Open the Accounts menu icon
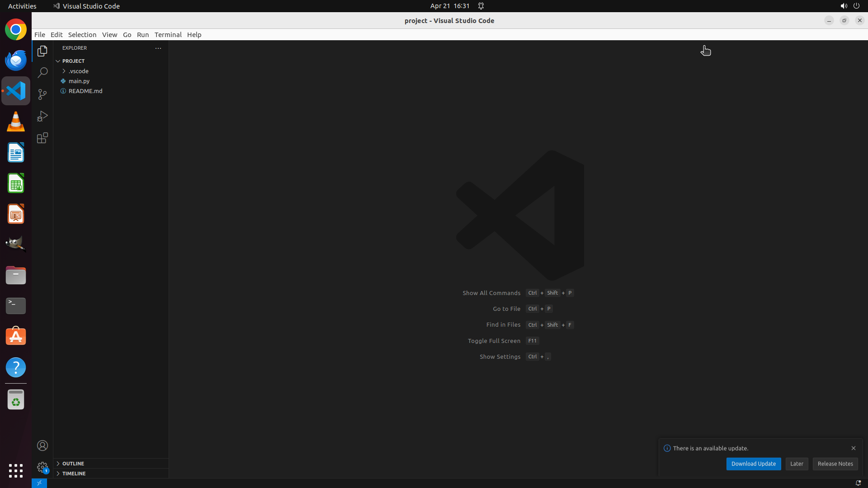 click(42, 446)
